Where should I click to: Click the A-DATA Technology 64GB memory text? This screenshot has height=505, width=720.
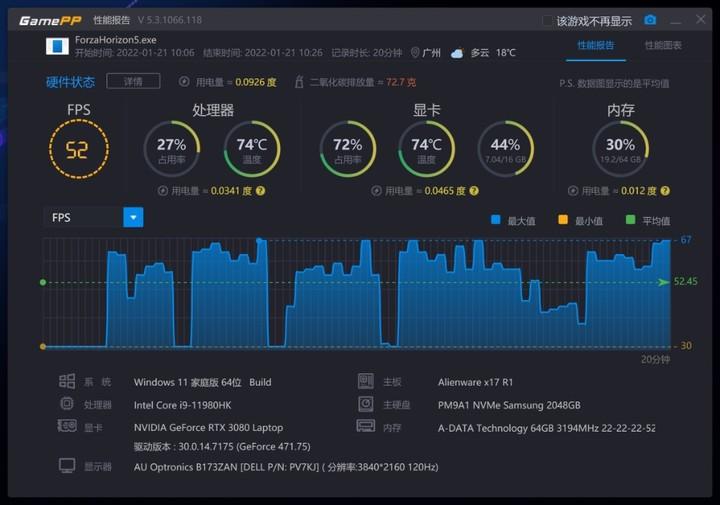click(546, 428)
